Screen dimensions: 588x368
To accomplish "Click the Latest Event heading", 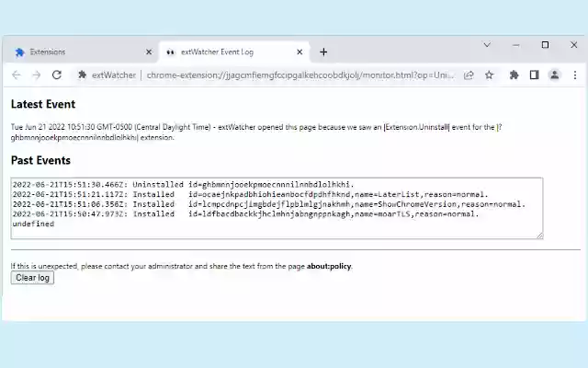I will pyautogui.click(x=43, y=104).
